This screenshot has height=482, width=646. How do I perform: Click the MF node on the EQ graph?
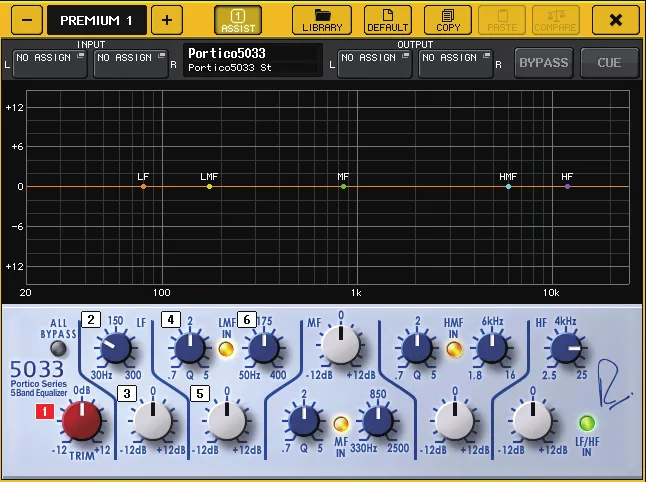point(344,187)
